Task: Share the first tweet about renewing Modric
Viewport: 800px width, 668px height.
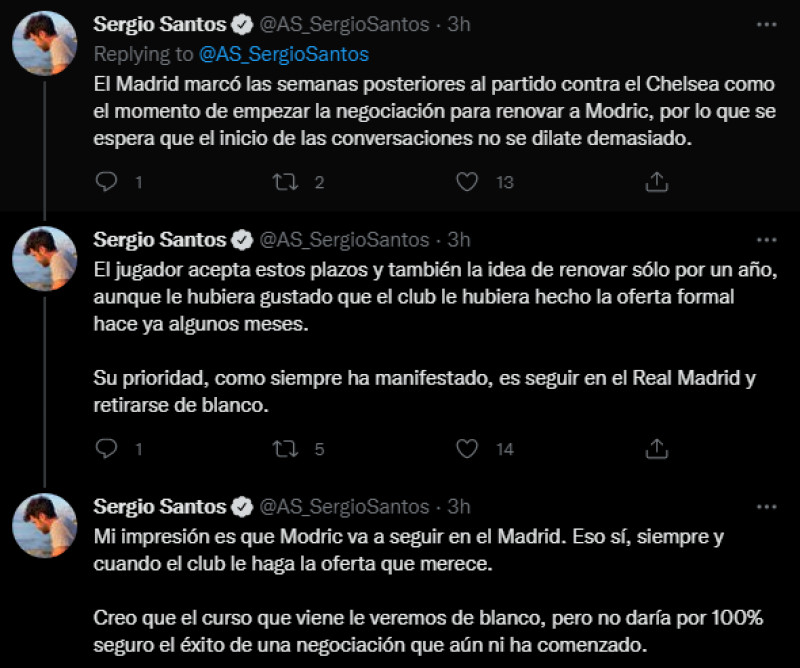Action: pyautogui.click(x=657, y=181)
